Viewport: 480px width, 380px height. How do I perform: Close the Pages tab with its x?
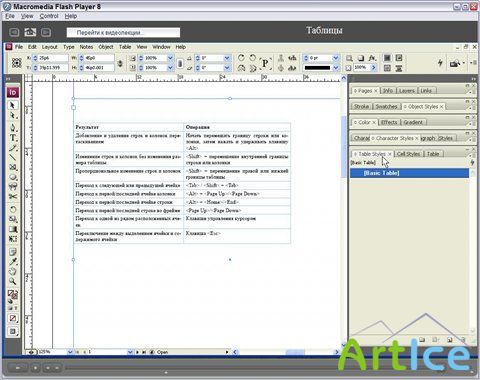pyautogui.click(x=376, y=91)
